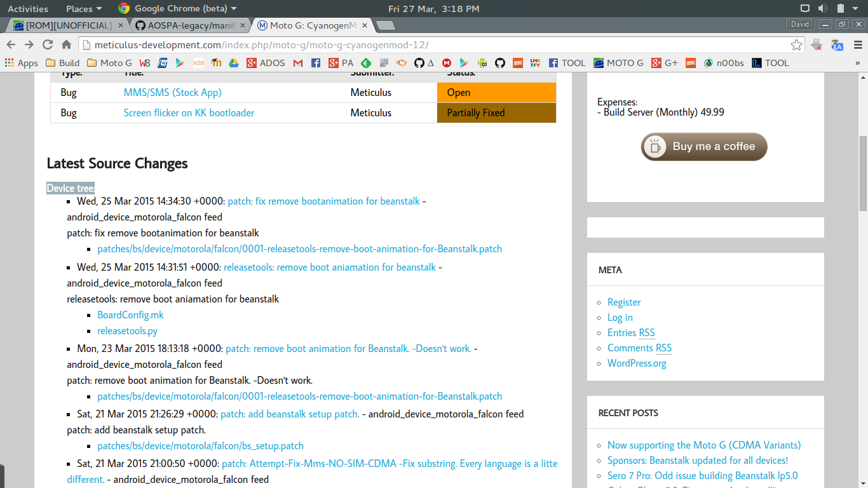Bookmark this page with the star icon
Viewport: 868px width, 488px height.
click(x=796, y=44)
